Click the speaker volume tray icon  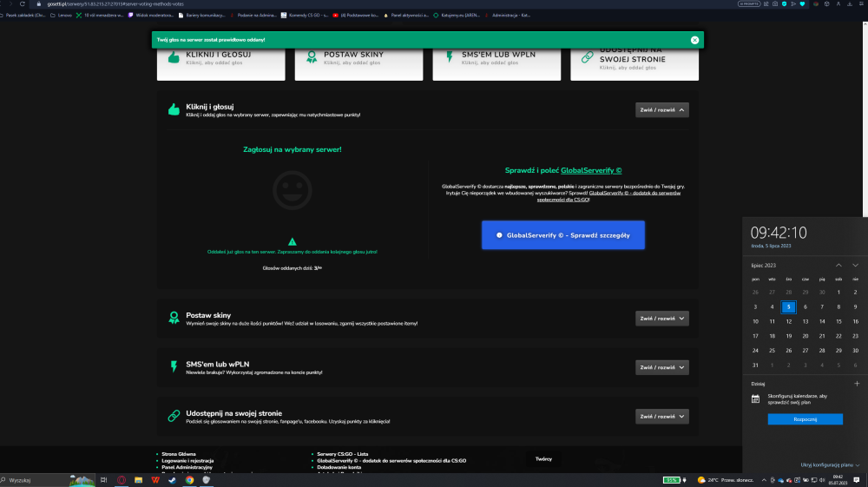[x=822, y=480]
